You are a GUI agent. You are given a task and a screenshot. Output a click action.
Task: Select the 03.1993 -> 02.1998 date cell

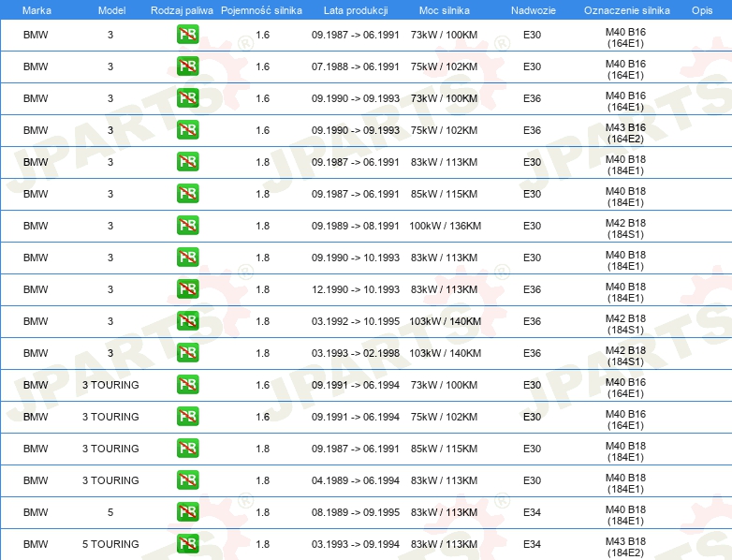pos(356,353)
